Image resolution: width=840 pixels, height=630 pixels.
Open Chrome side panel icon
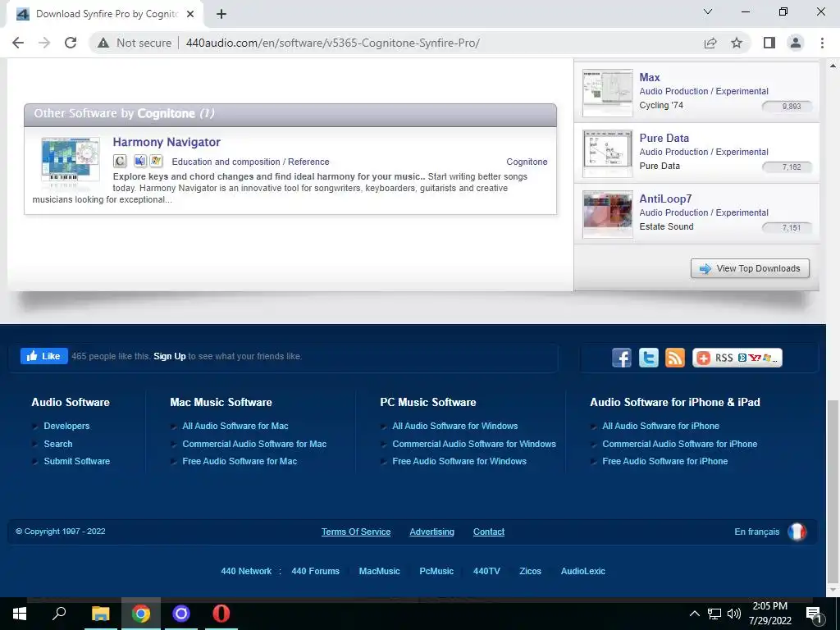769,43
